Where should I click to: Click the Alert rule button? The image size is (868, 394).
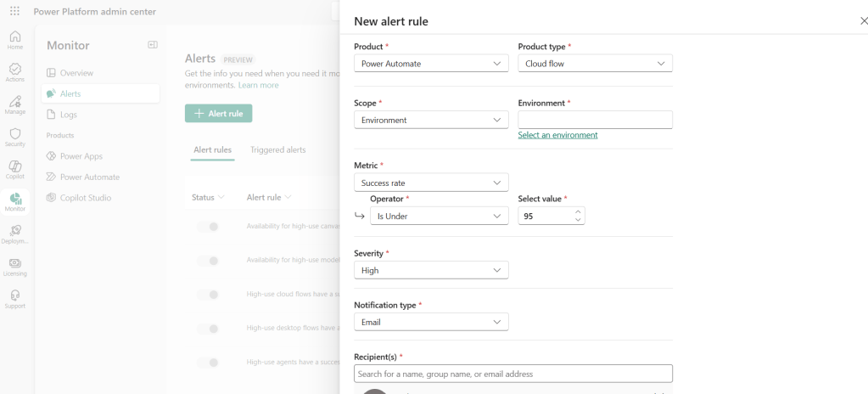(x=218, y=114)
